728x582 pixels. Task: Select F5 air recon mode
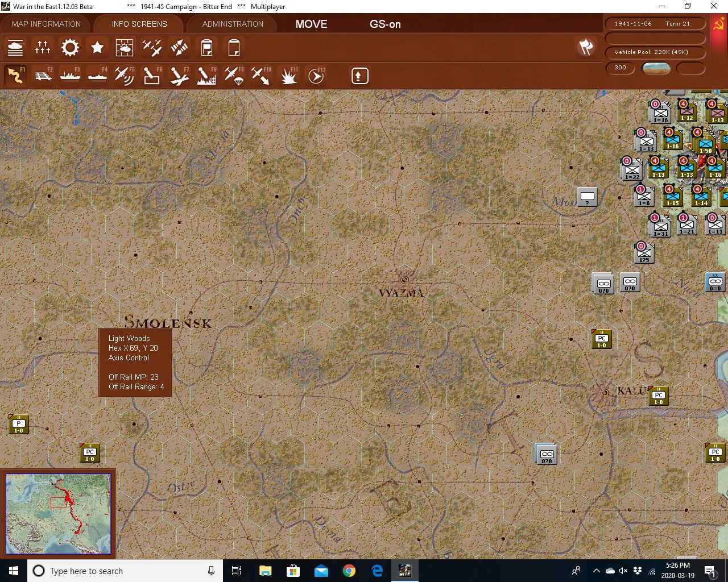[125, 76]
